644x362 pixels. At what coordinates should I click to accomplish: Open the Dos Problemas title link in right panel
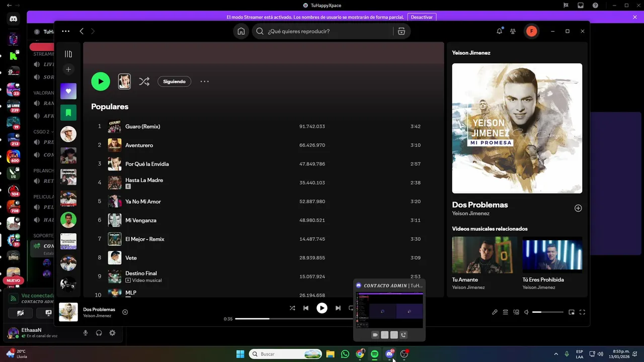tap(480, 205)
